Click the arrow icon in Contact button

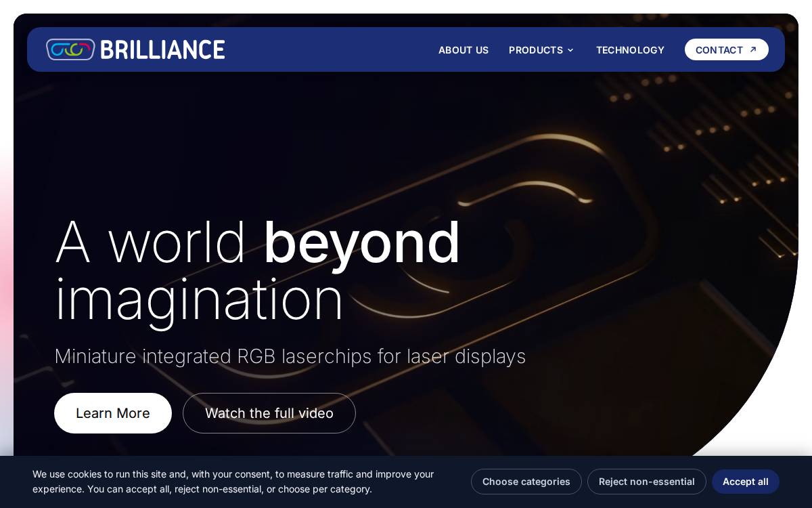coord(753,49)
